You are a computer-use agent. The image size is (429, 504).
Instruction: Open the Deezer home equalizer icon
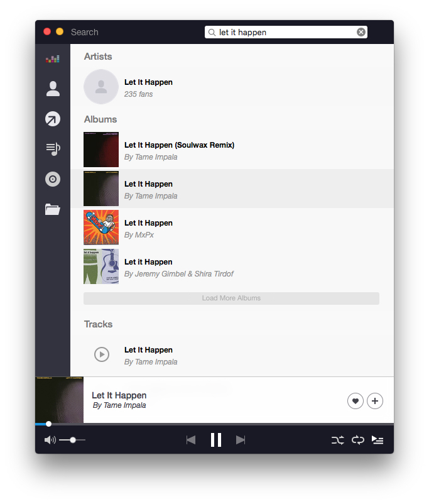tap(52, 59)
